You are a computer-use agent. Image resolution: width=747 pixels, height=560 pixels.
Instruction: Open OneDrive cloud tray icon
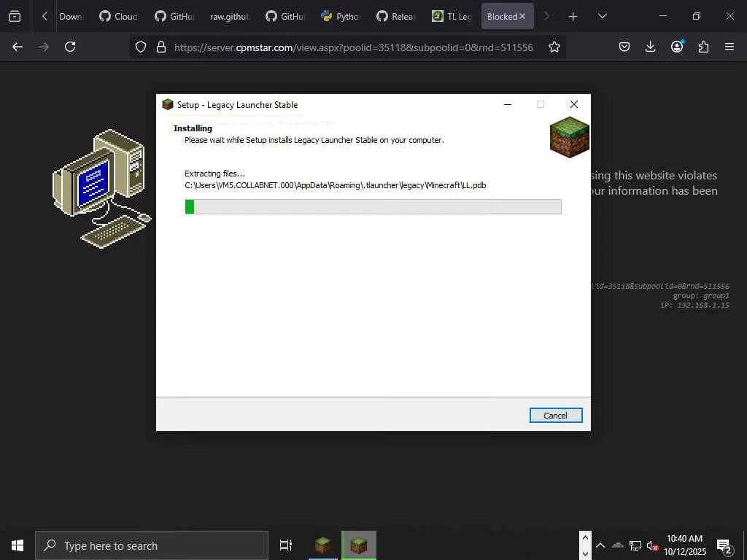pos(617,545)
